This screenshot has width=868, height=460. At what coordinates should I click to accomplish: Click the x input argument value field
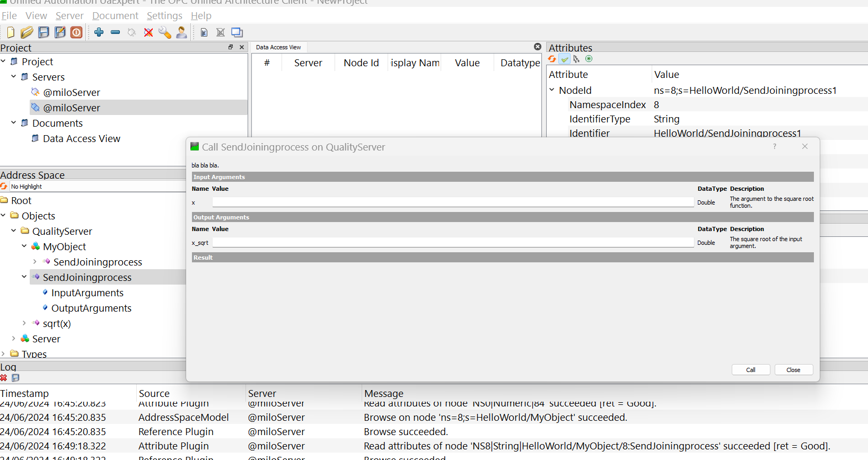(452, 202)
